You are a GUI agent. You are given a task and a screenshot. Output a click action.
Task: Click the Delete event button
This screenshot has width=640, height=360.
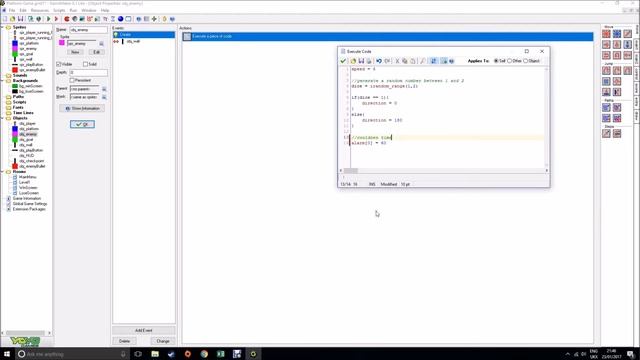pyautogui.click(x=124, y=341)
